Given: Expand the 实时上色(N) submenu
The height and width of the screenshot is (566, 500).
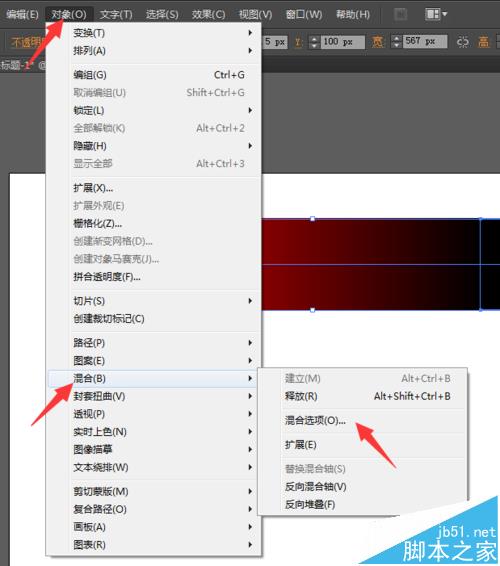Looking at the screenshot, I should [154, 431].
